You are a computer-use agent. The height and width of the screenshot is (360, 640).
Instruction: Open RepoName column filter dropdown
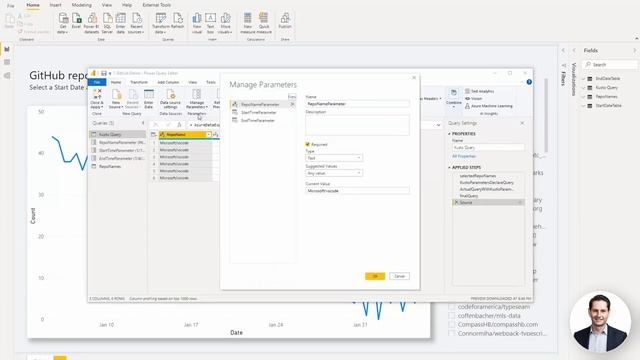click(x=209, y=135)
